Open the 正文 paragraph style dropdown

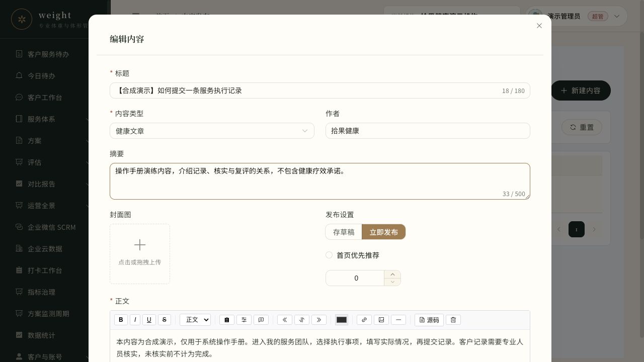[195, 320]
